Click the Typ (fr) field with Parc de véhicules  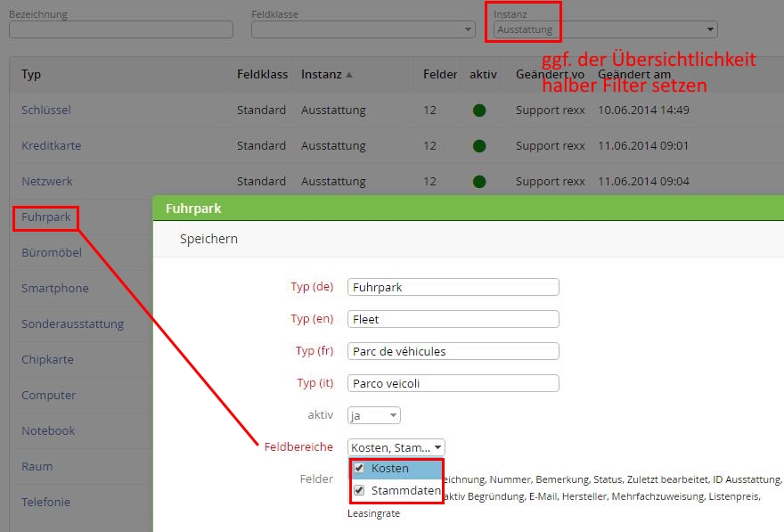tap(453, 351)
